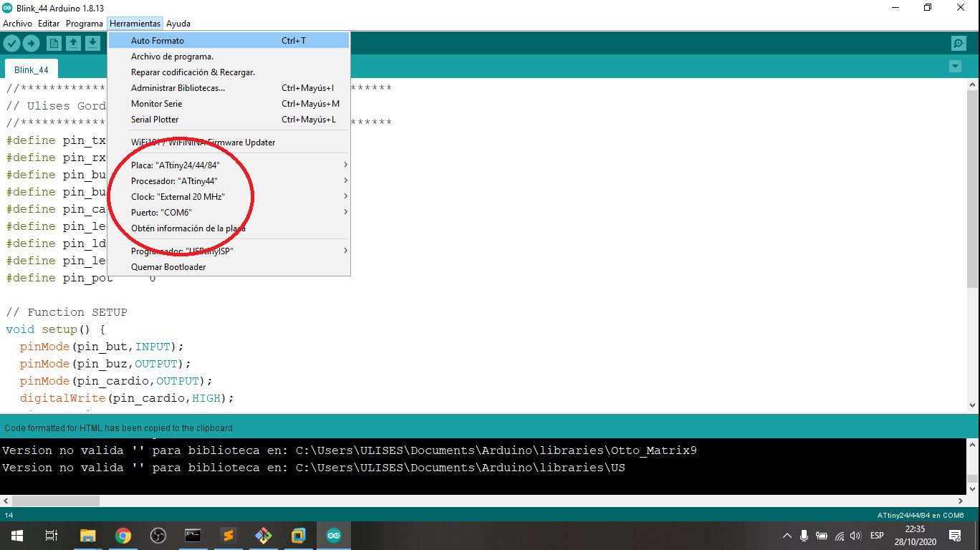Viewport: 980px width, 550px height.
Task: Click the editor scrollbar down arrow
Action: pyautogui.click(x=973, y=405)
